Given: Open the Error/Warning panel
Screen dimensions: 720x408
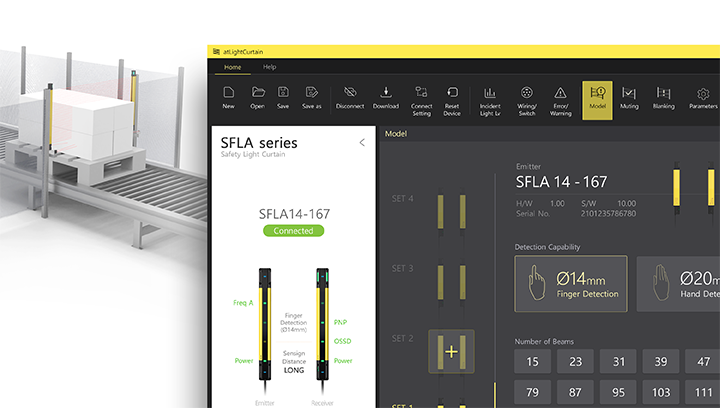Looking at the screenshot, I should 560,97.
